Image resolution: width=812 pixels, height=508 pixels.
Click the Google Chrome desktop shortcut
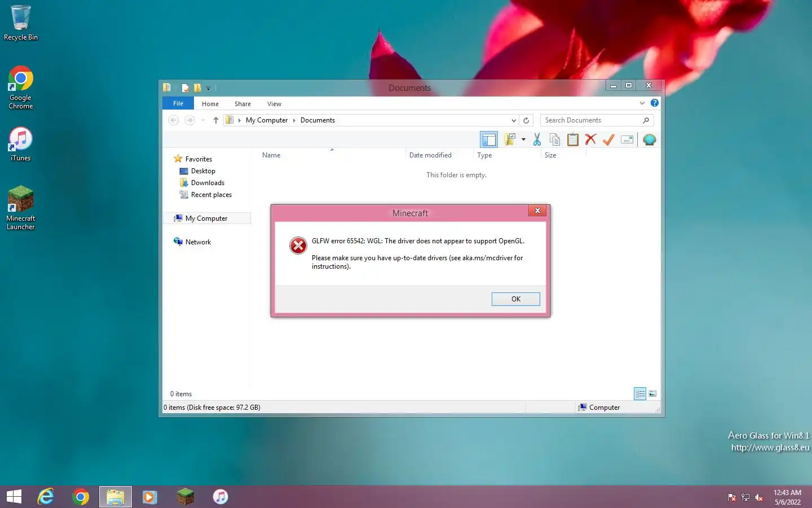click(x=21, y=87)
